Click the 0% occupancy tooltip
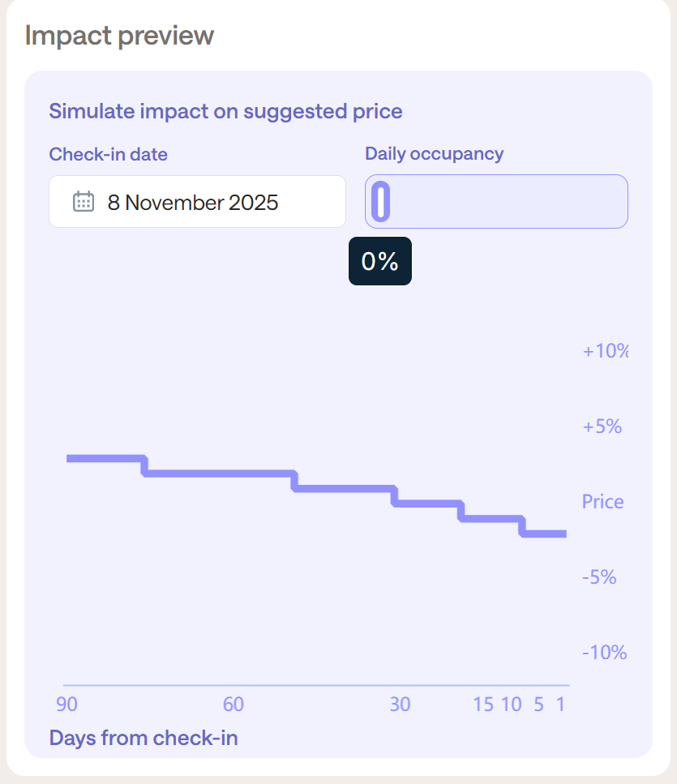This screenshot has width=677, height=784. 379,261
